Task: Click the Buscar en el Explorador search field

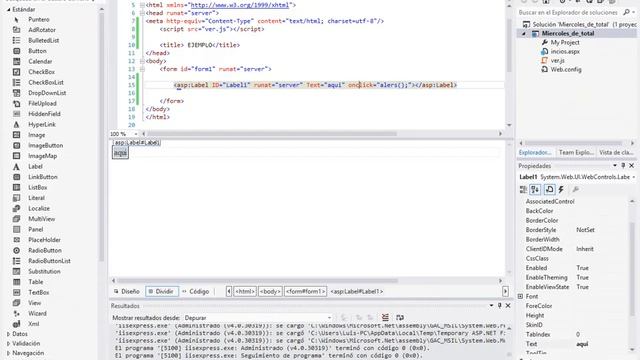Action: pyautogui.click(x=569, y=13)
